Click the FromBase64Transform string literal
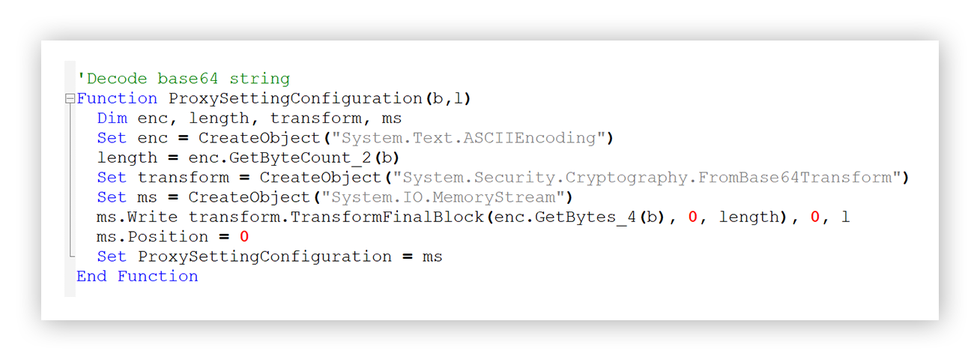 point(648,178)
